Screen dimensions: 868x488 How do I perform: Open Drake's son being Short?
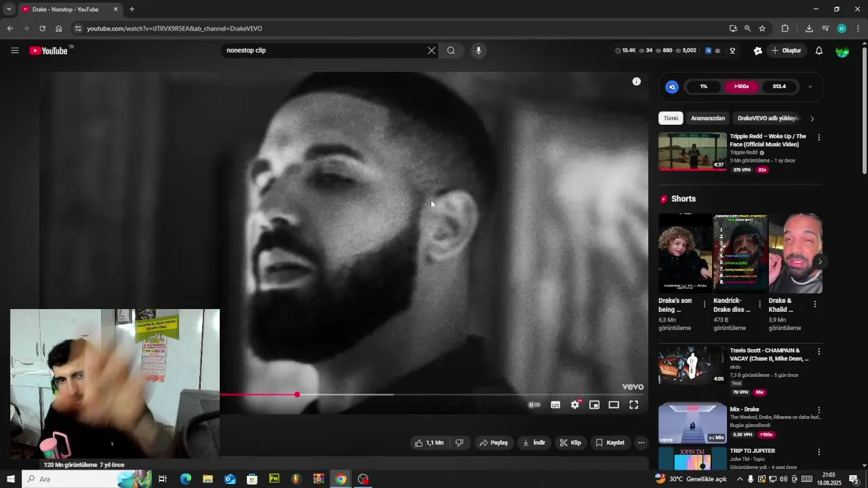click(x=685, y=253)
